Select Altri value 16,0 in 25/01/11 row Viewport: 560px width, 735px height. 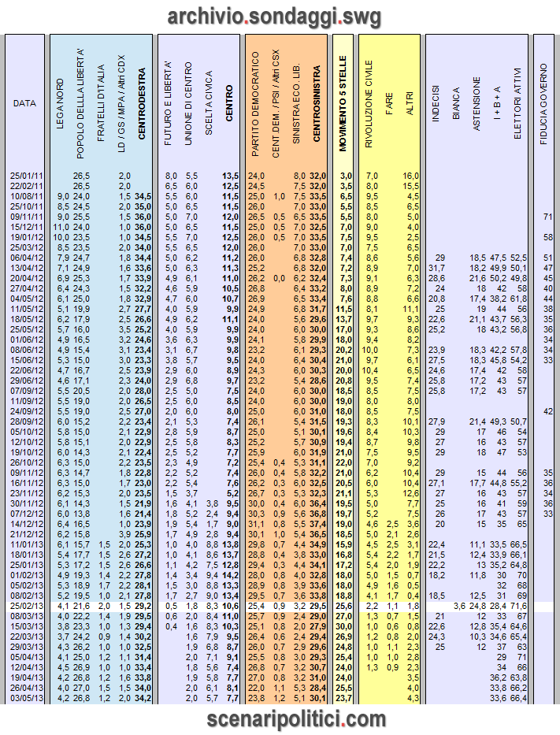[x=410, y=176]
